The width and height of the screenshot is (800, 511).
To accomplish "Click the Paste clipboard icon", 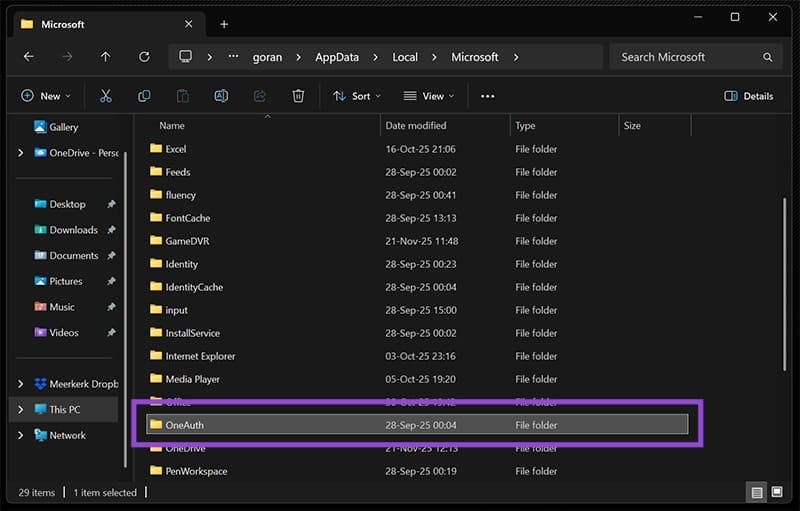I will tap(183, 96).
